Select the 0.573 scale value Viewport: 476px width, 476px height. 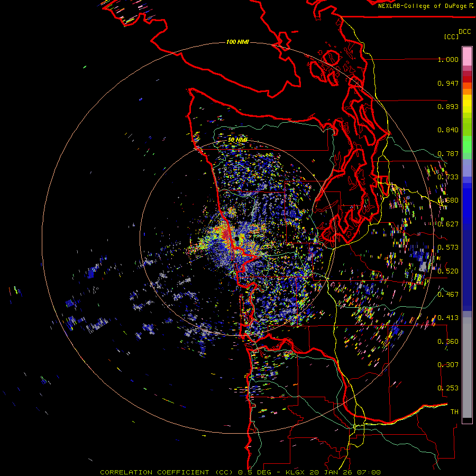pyautogui.click(x=448, y=248)
